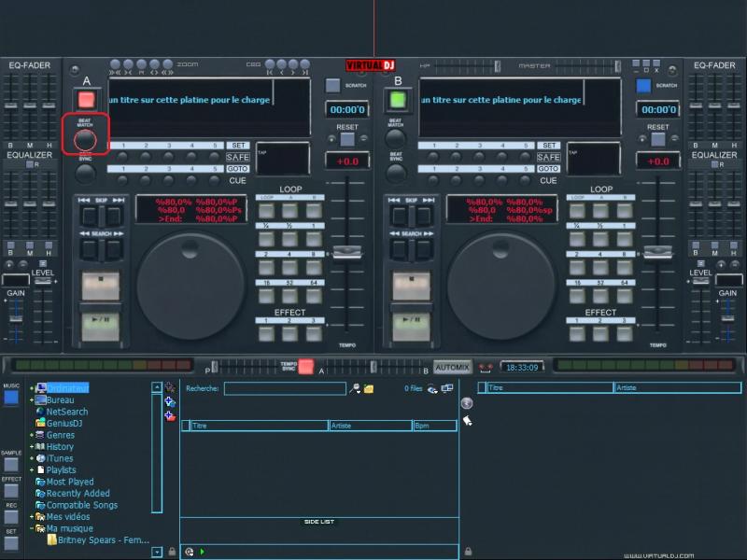Toggle the Scratch button on deck B

pyautogui.click(x=642, y=85)
